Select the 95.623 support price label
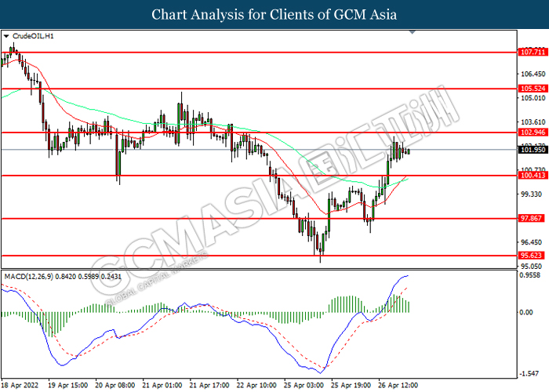This screenshot has width=549, height=392. (531, 256)
